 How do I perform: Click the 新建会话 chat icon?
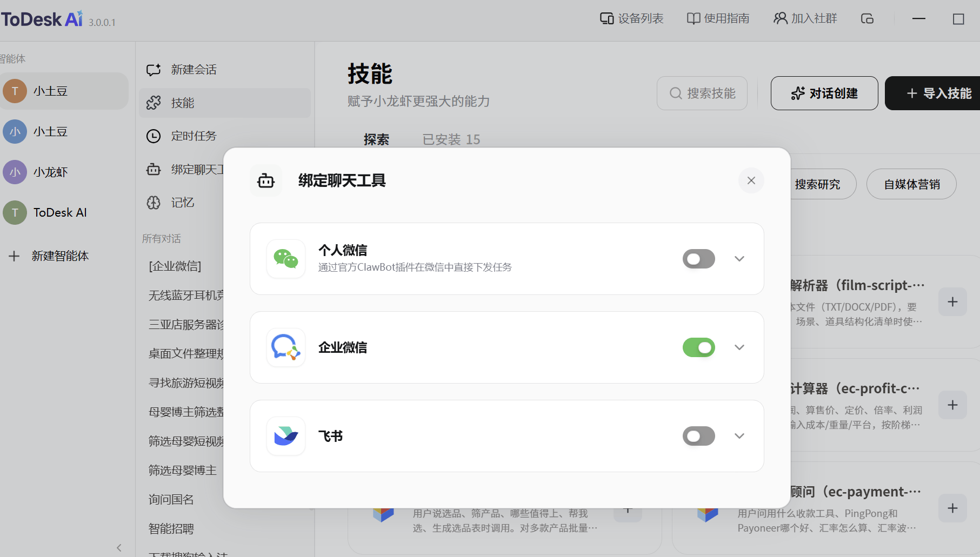coord(154,70)
